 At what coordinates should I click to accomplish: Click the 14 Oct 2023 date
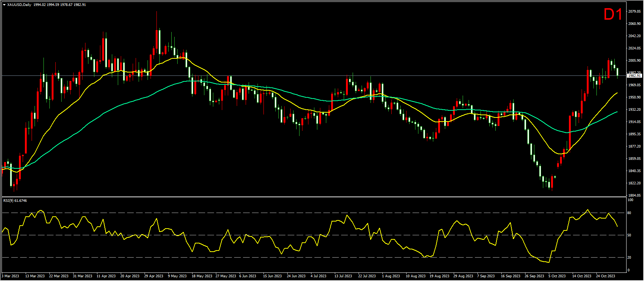[582, 276]
